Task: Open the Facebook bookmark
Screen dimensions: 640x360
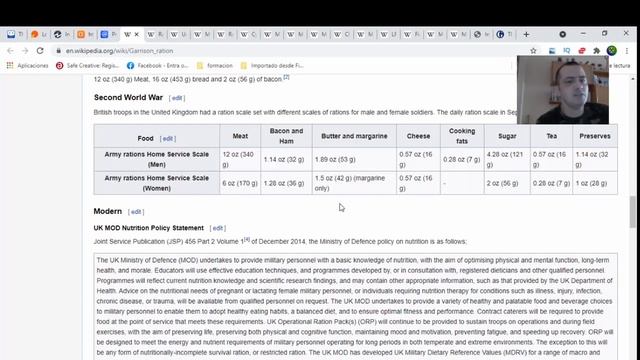Action: (158, 65)
